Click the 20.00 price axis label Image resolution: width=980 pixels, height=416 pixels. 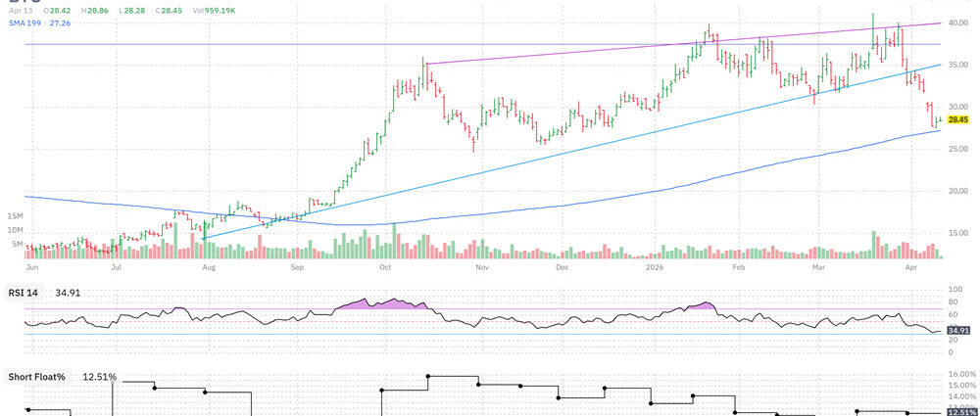[958, 190]
